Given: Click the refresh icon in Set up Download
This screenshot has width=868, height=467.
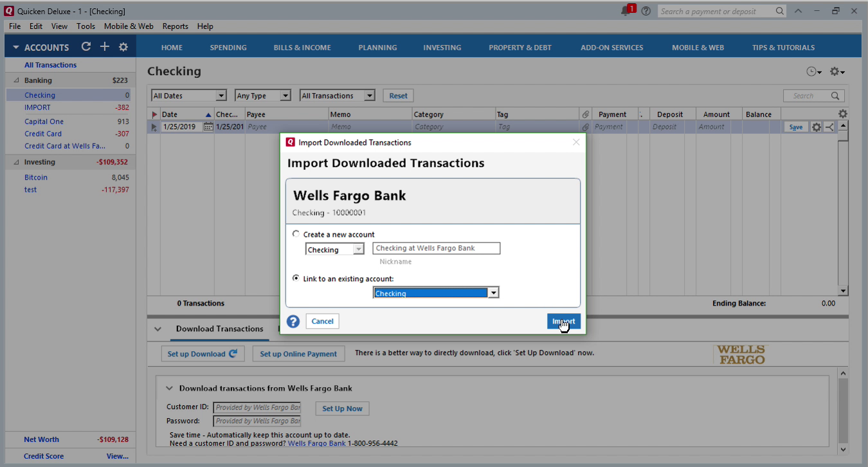Looking at the screenshot, I should [x=233, y=353].
